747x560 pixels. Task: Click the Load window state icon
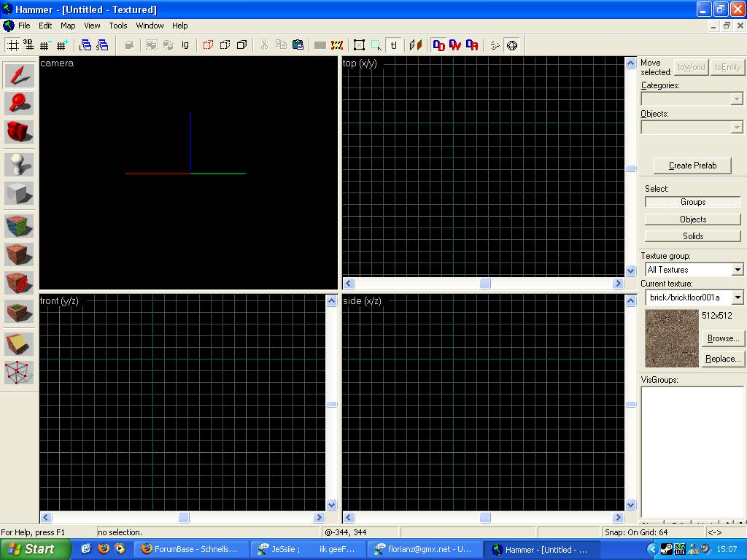point(85,45)
